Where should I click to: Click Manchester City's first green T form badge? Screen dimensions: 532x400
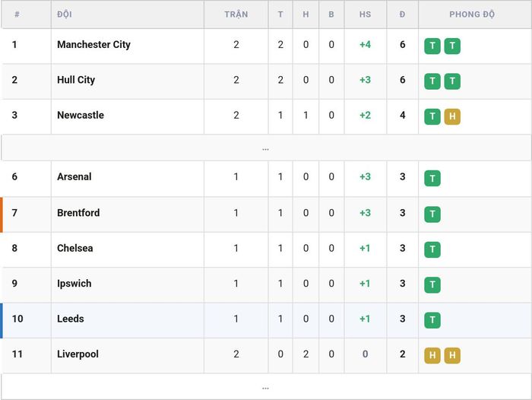(x=432, y=46)
